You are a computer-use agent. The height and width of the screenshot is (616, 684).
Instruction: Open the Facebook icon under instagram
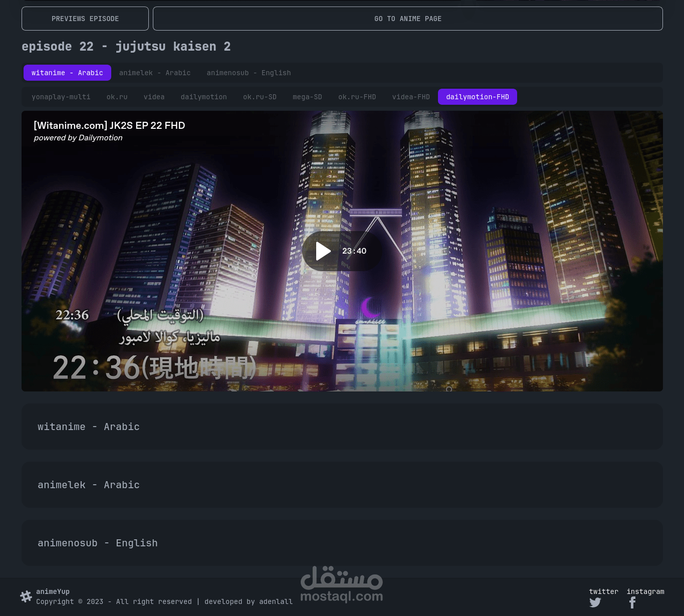click(x=632, y=602)
